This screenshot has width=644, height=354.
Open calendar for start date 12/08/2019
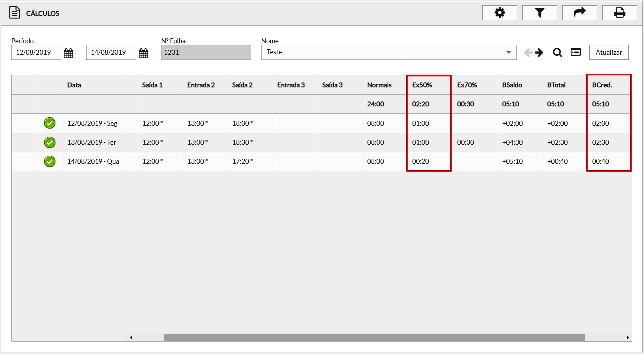(69, 53)
